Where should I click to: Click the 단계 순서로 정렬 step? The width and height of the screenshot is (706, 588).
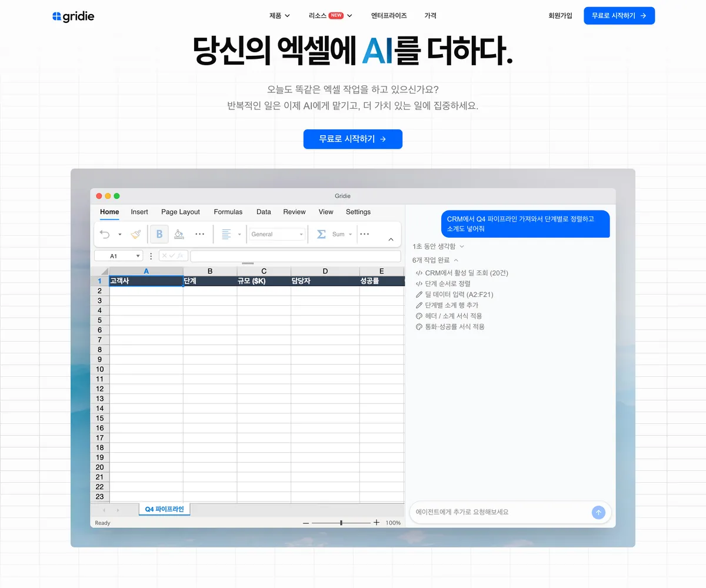pyautogui.click(x=443, y=283)
